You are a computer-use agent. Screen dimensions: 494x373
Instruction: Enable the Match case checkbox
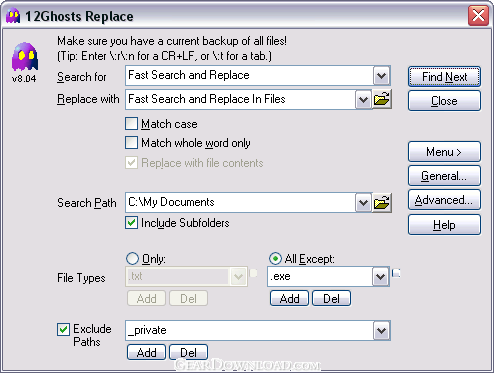coord(131,123)
